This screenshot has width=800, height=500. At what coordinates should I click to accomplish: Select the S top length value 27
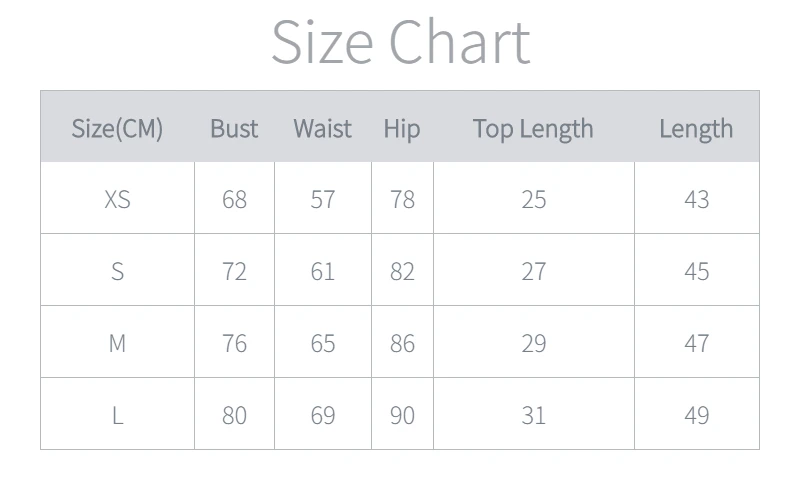tap(534, 271)
